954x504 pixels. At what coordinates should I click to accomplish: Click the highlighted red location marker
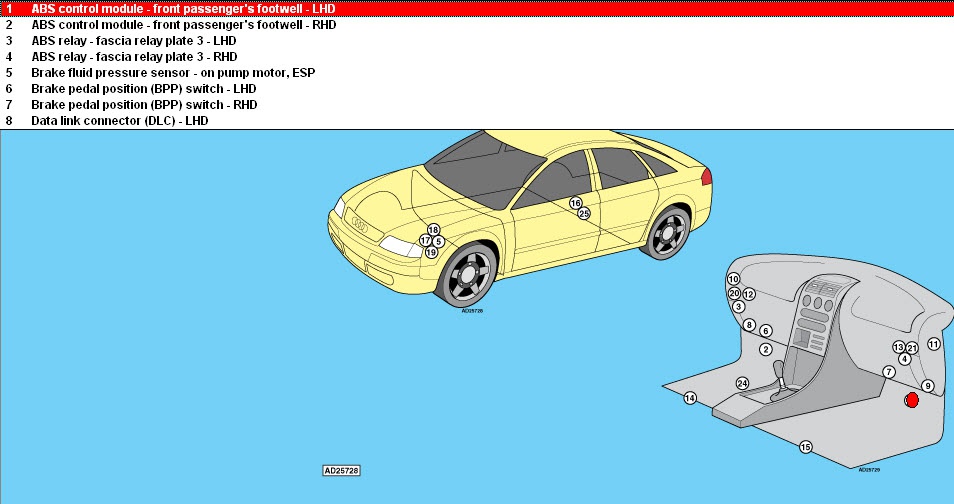[x=911, y=400]
